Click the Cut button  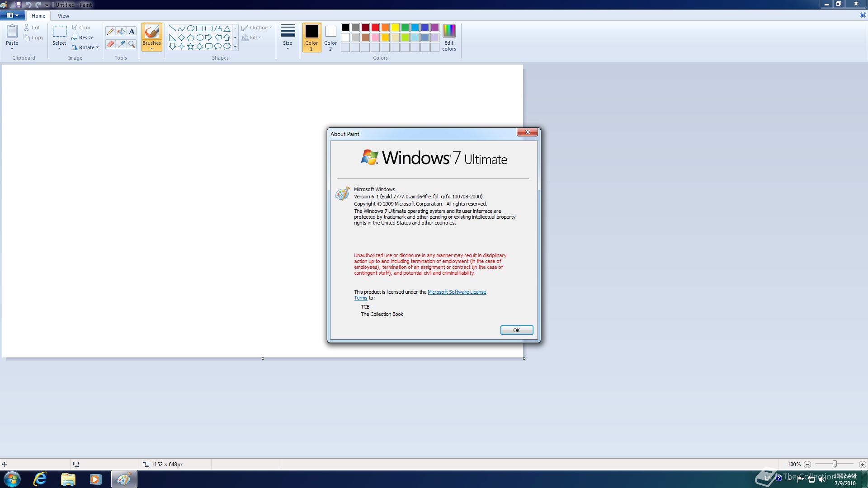tap(32, 28)
